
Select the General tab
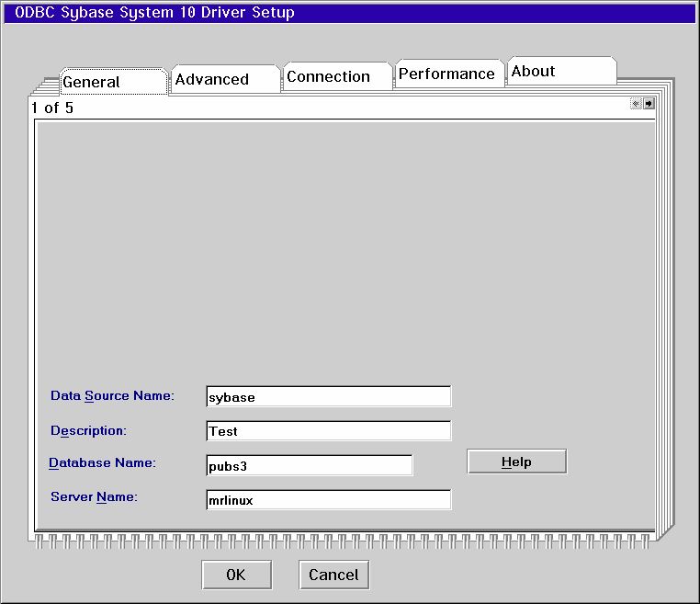(x=113, y=82)
